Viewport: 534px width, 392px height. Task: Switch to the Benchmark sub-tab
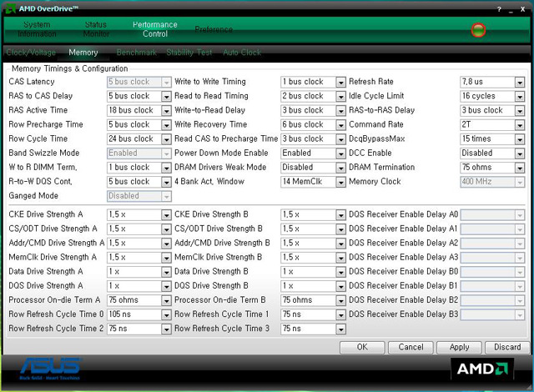tap(137, 53)
